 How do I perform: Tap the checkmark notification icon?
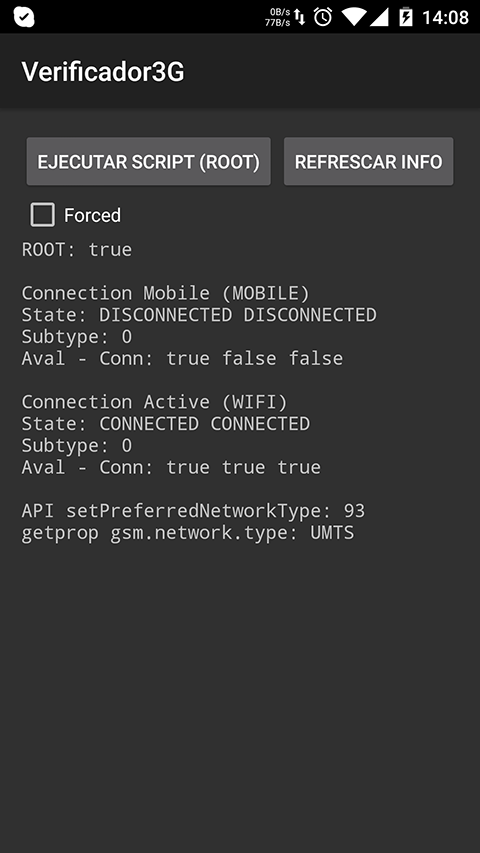tap(24, 17)
